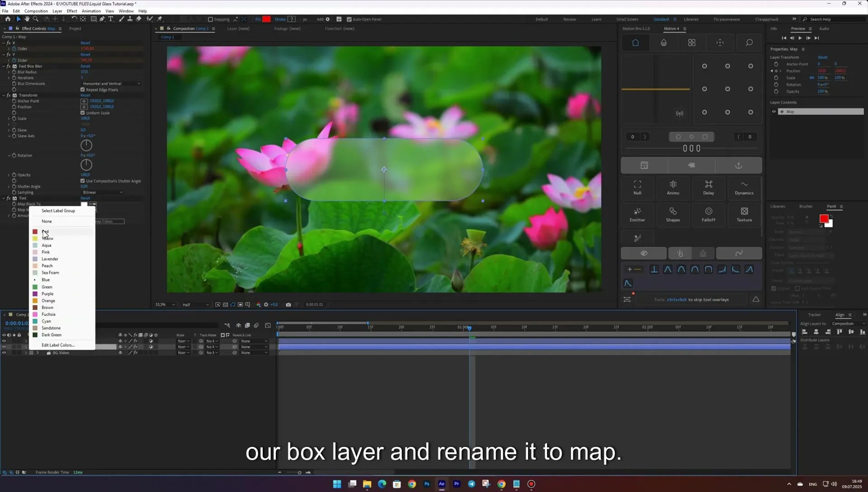868x492 pixels.
Task: Open the Shapes tool
Action: pos(673,214)
